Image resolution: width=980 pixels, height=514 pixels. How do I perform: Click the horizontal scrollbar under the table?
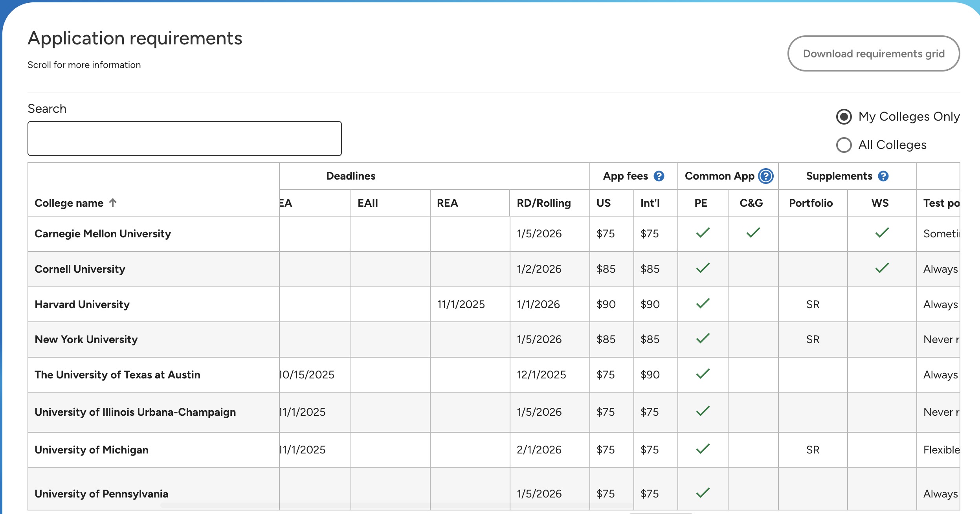(397, 505)
